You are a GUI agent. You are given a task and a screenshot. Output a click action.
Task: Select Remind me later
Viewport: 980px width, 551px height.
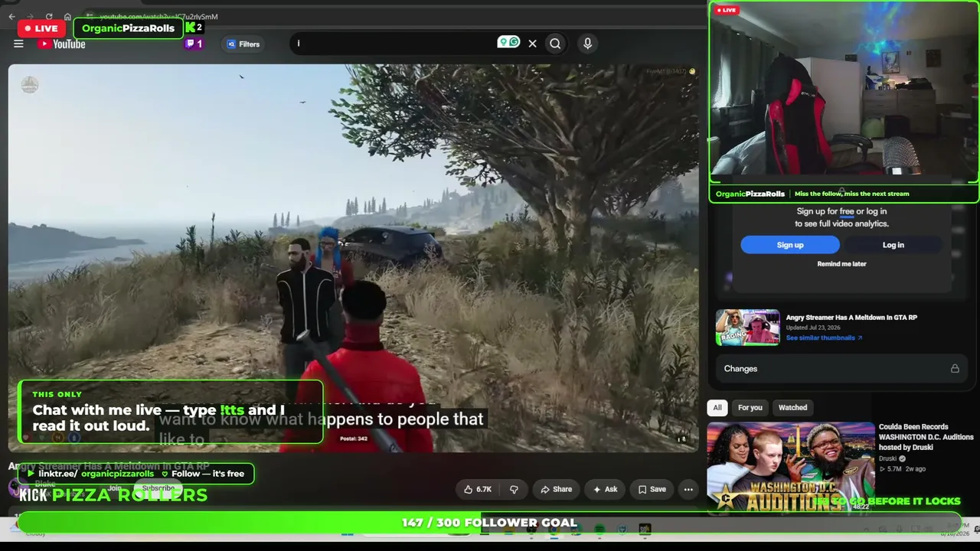(x=841, y=264)
